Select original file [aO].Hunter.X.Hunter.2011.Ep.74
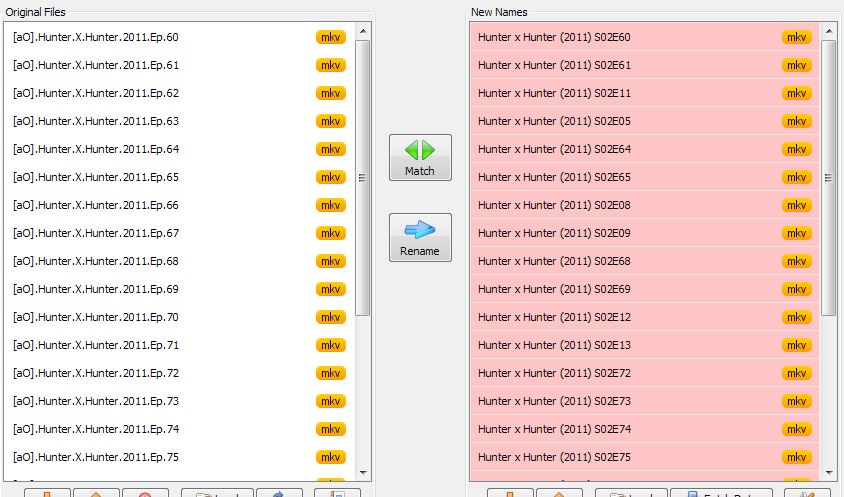This screenshot has height=497, width=844. tap(179, 429)
